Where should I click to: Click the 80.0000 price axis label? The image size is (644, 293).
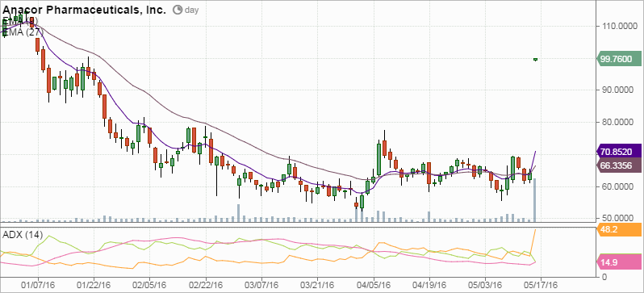(618, 122)
